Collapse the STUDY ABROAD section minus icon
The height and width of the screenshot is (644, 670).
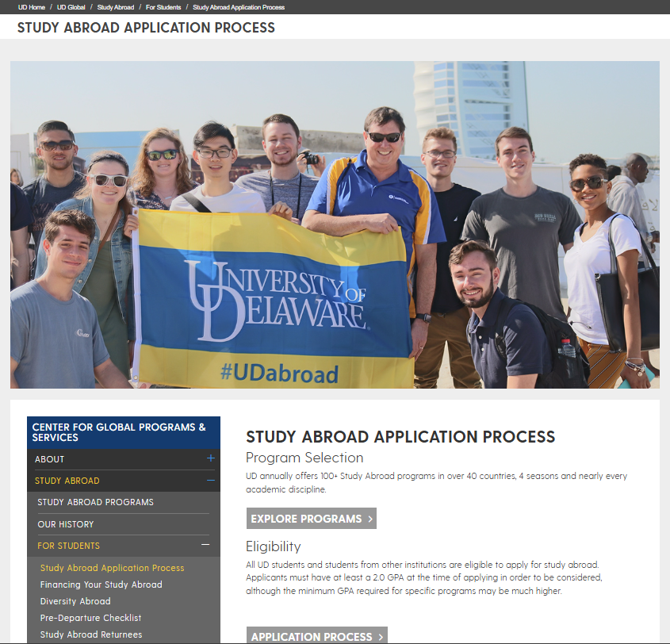210,481
